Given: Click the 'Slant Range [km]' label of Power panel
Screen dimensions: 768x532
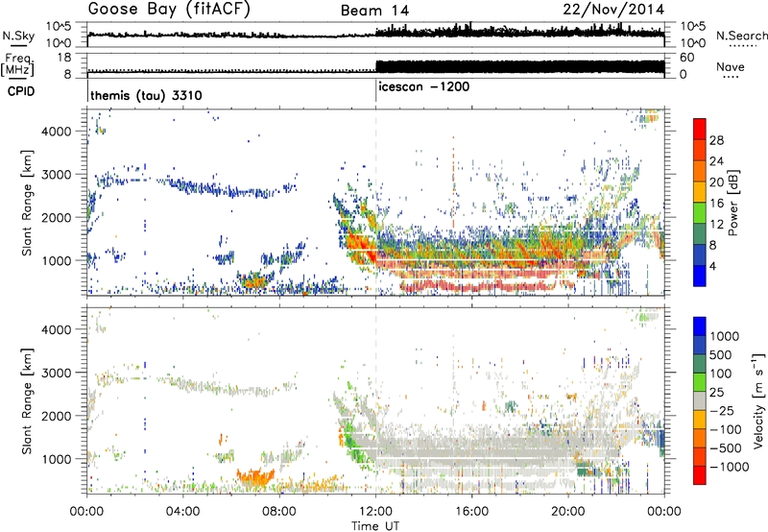Looking at the screenshot, I should (x=27, y=203).
